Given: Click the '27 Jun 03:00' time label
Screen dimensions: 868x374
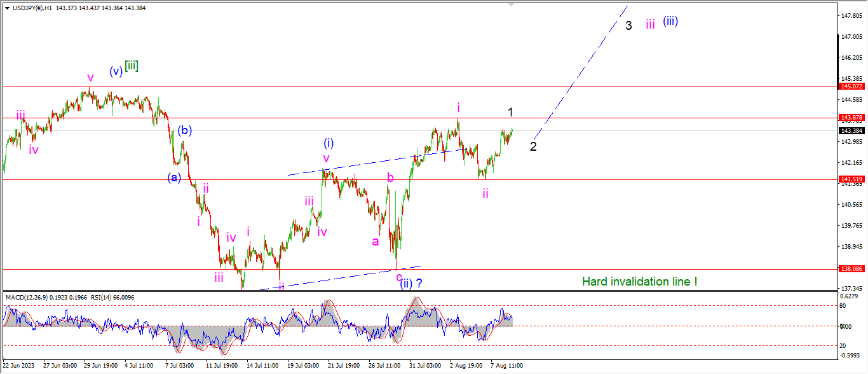Looking at the screenshot, I should coord(60,366).
